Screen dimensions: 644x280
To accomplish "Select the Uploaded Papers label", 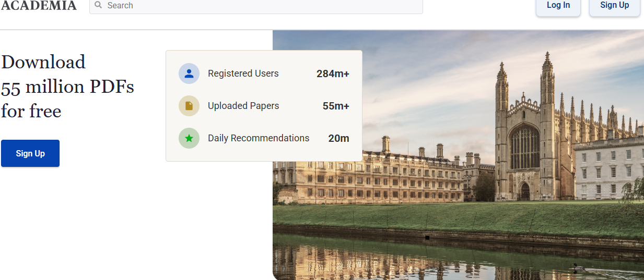I will 243,106.
